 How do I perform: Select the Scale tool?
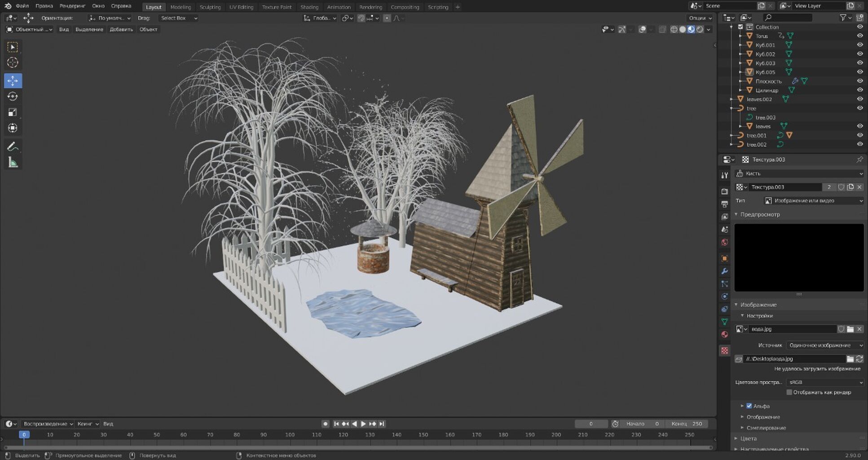13,112
